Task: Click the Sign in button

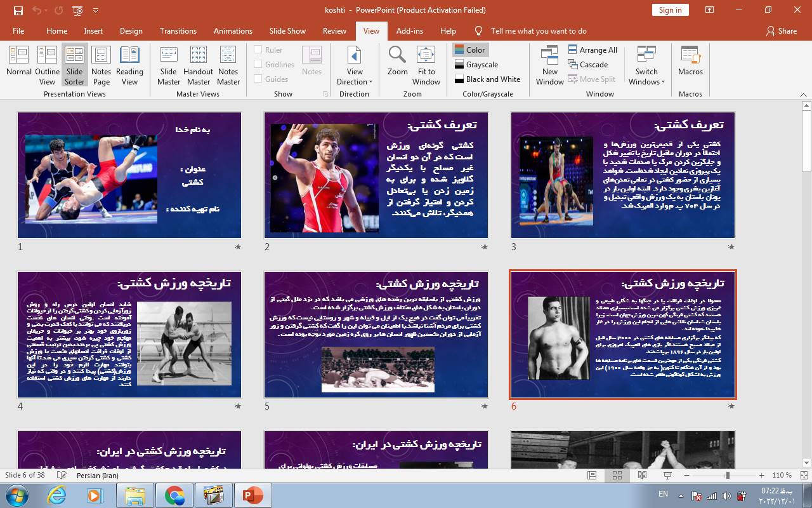Action: pos(670,10)
